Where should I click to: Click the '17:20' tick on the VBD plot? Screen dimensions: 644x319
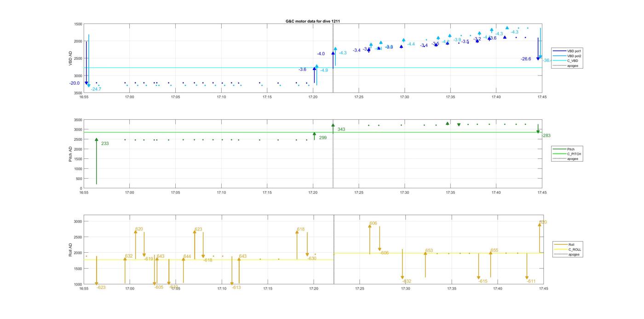pos(313,97)
